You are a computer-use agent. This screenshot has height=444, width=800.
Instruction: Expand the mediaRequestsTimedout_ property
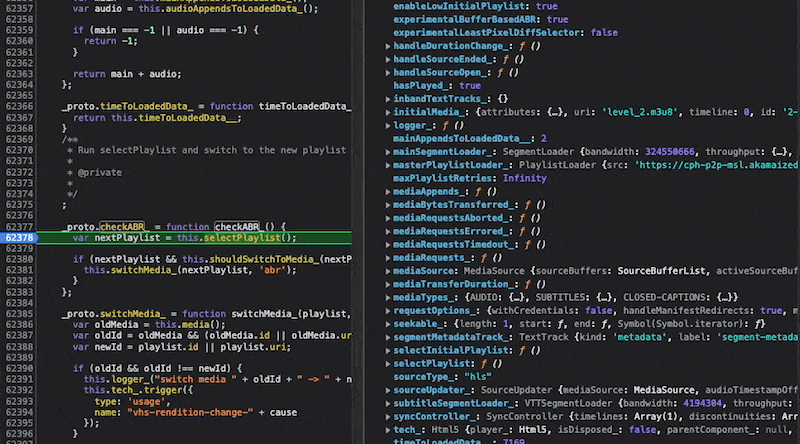point(388,245)
